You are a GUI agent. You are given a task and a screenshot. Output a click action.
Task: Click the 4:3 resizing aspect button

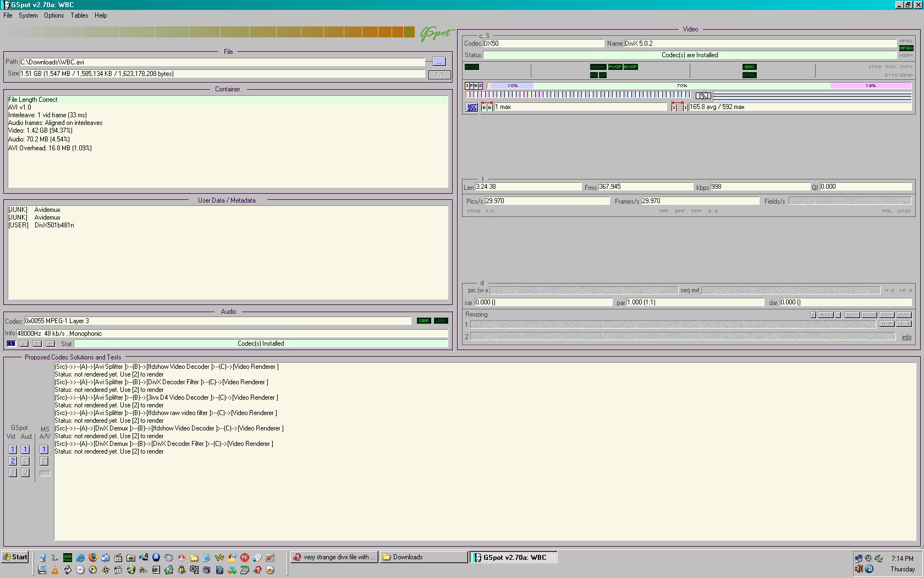(x=887, y=324)
